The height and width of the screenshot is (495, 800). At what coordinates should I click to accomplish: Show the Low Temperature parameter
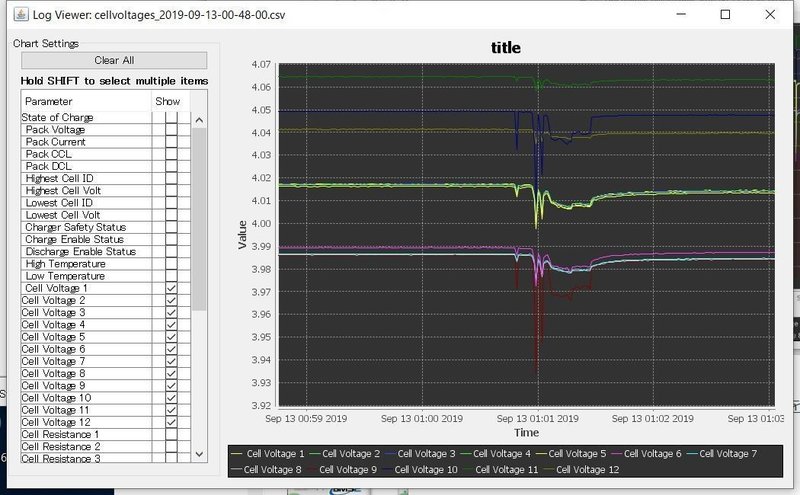171,276
